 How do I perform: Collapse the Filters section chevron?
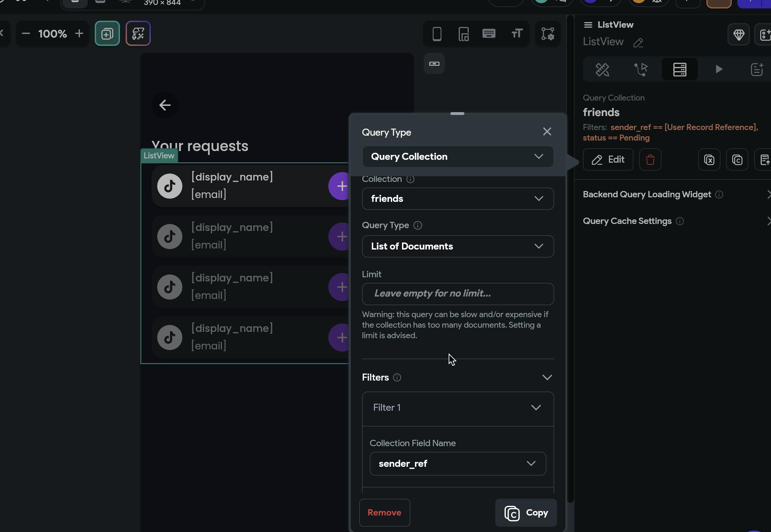point(547,377)
